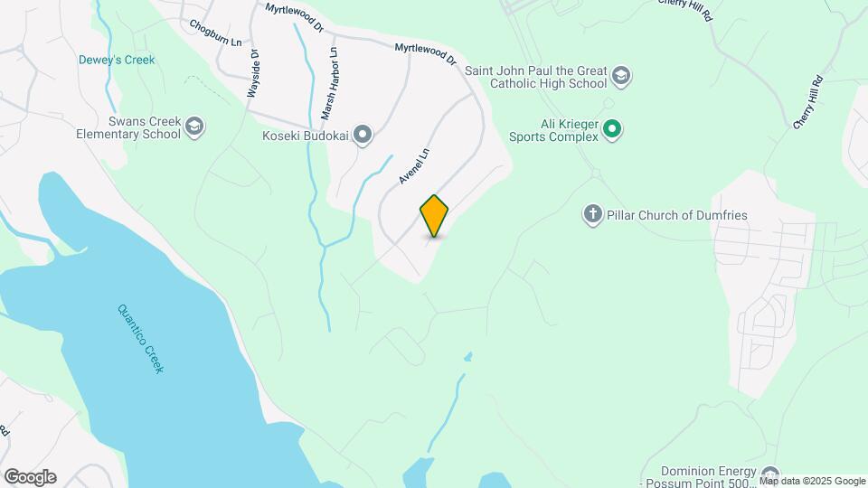Click the Dominion Energy Possum Point marker
Image resolution: width=868 pixels, height=488 pixels.
(769, 476)
